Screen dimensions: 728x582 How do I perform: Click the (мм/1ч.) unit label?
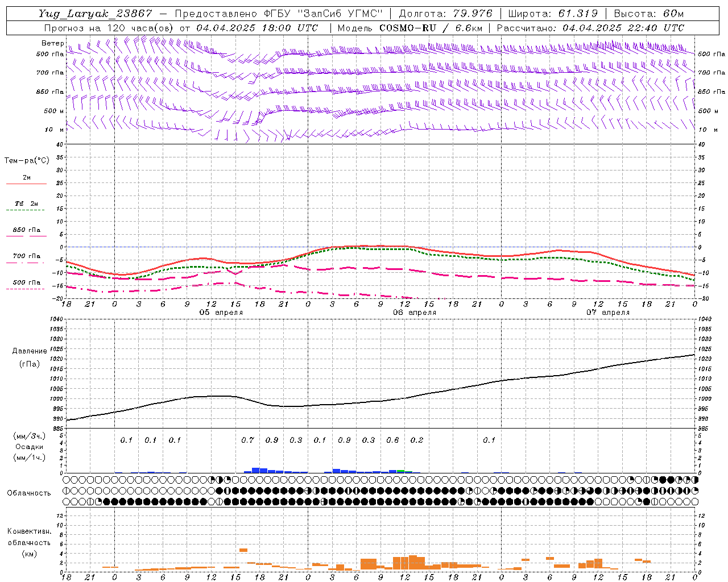[30, 458]
